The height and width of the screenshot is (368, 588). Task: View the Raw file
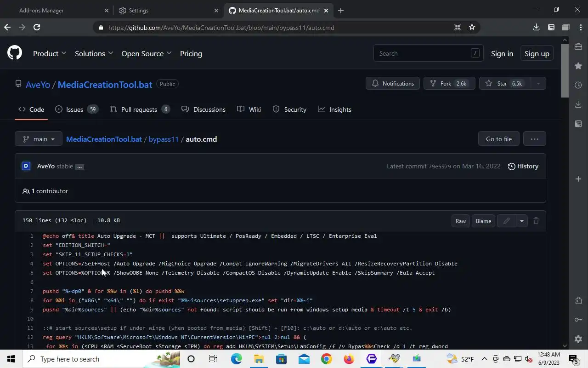[x=461, y=221]
